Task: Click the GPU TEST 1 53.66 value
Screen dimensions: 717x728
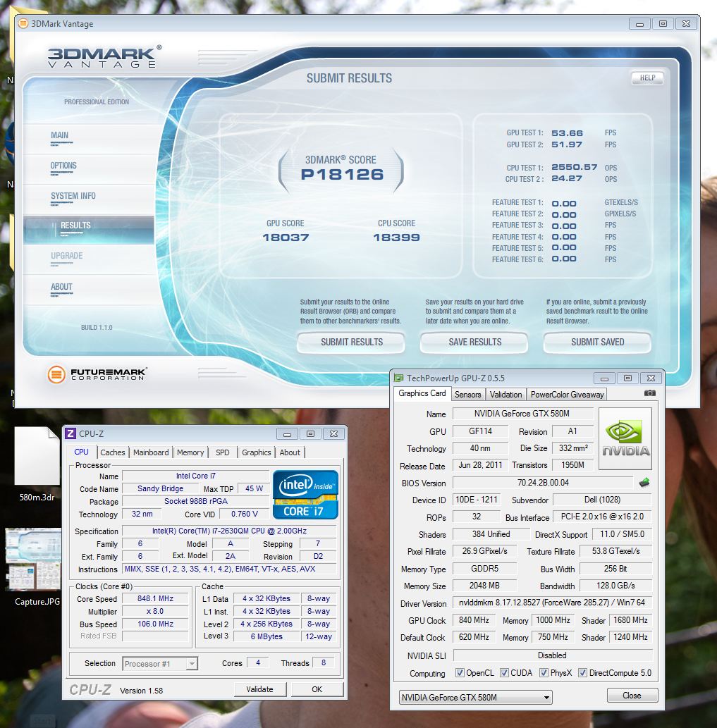Action: click(x=567, y=133)
